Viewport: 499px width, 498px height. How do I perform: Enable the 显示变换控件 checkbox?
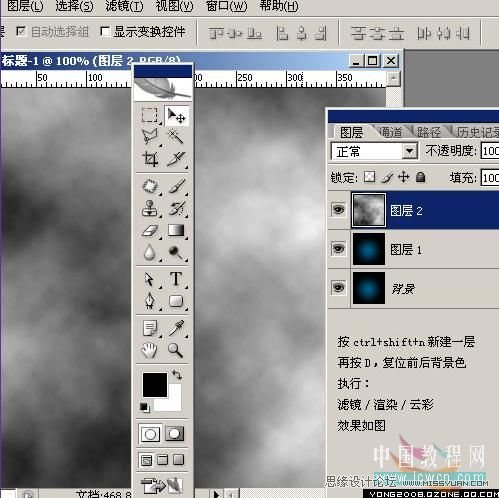pyautogui.click(x=105, y=32)
